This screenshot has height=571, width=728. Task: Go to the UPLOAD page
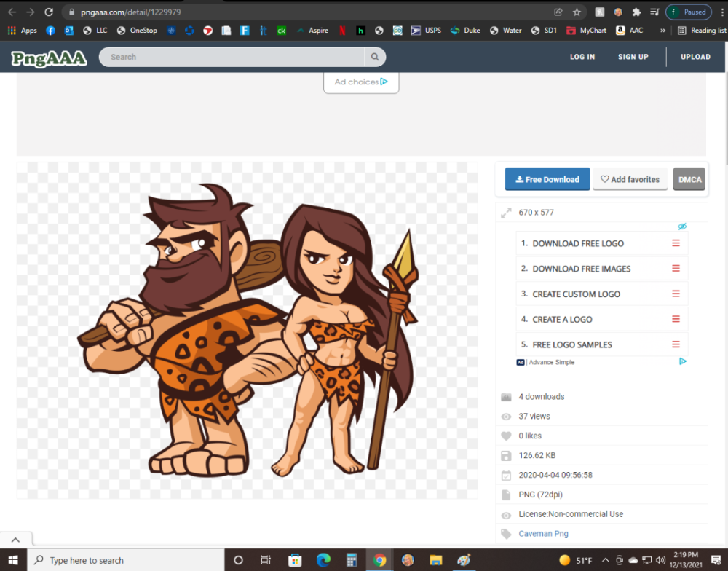[695, 57]
